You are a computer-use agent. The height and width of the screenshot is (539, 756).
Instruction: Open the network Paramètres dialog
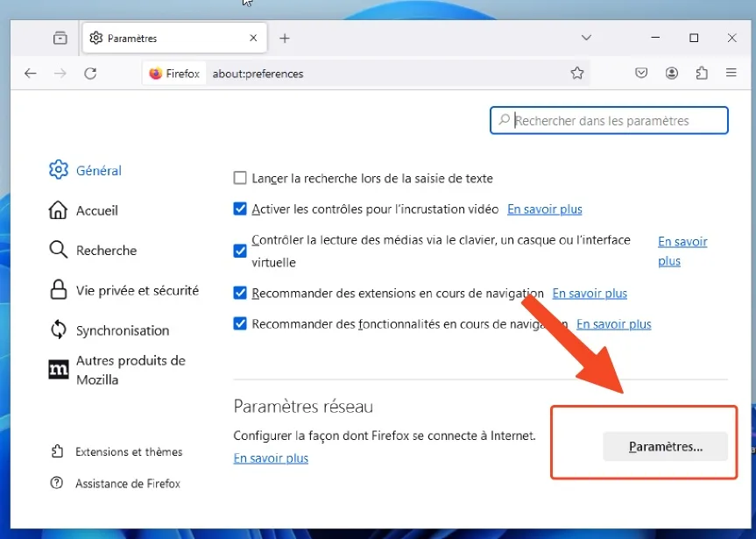(665, 446)
